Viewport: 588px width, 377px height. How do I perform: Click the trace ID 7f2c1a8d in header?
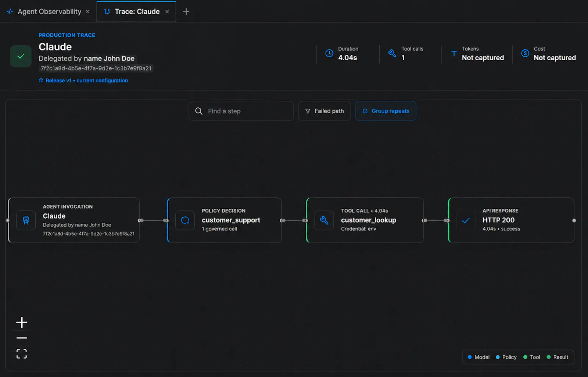(x=96, y=68)
